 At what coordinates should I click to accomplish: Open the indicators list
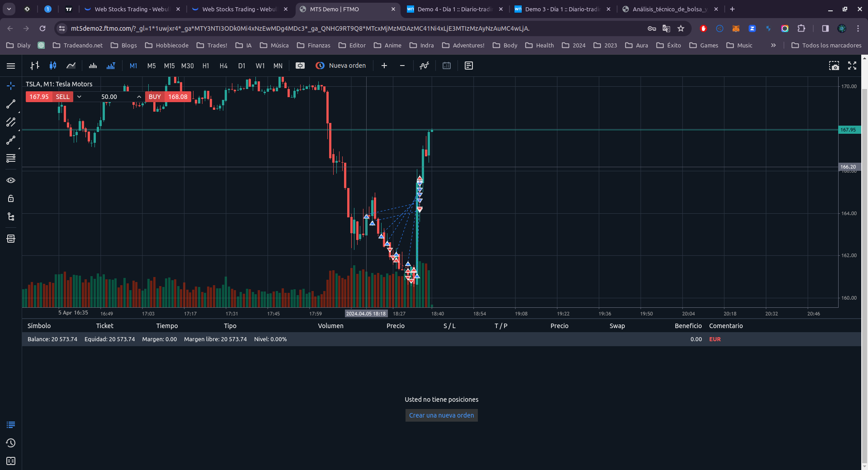point(424,66)
